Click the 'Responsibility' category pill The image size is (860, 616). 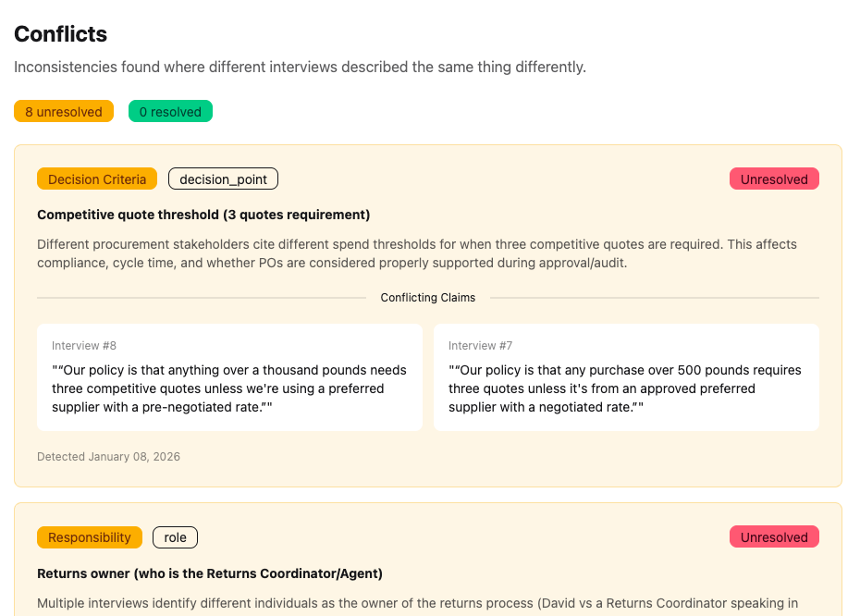[89, 536]
